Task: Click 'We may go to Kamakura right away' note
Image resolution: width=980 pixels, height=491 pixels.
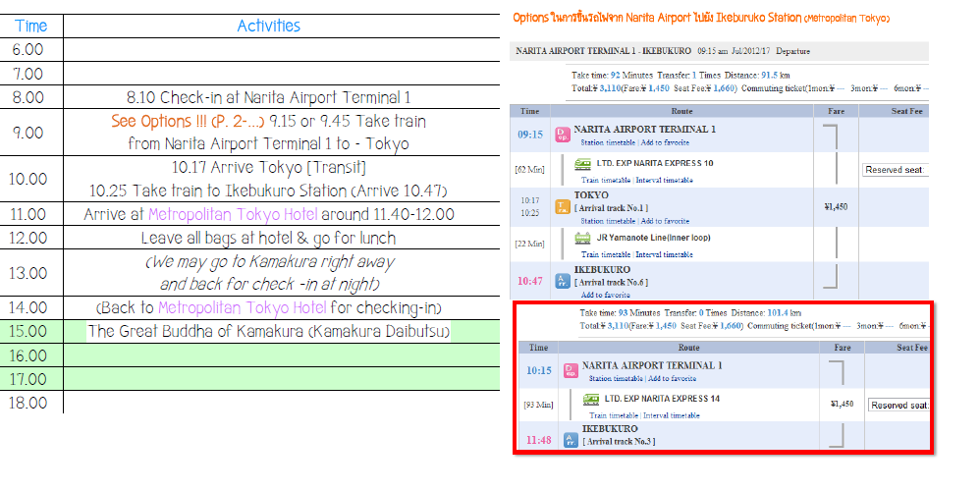Action: [x=269, y=262]
